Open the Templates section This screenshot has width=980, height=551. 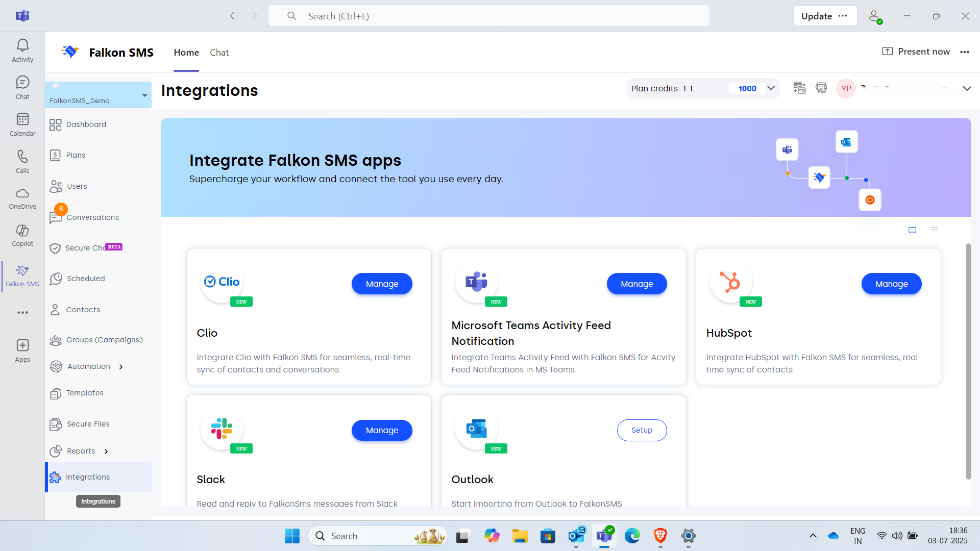(x=84, y=393)
